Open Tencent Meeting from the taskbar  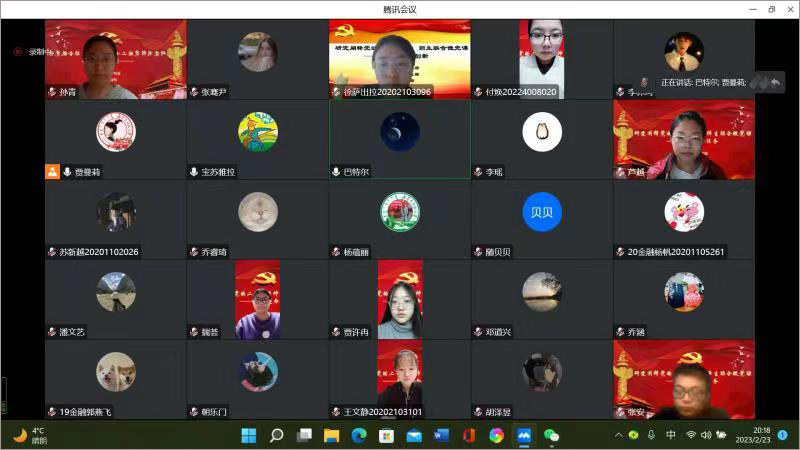click(x=523, y=435)
